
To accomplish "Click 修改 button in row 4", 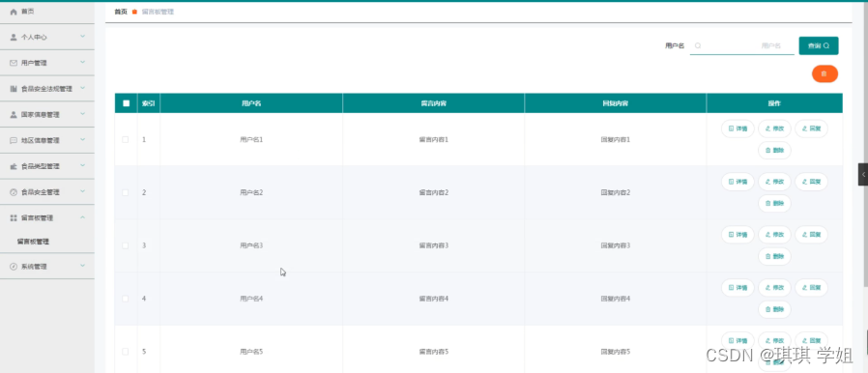I will tap(774, 288).
